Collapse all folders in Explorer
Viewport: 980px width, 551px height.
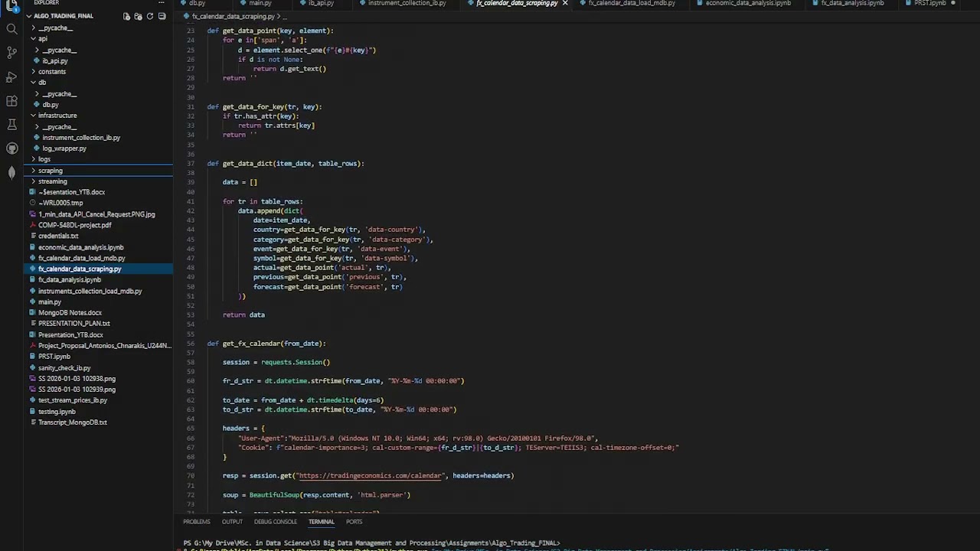click(x=162, y=16)
